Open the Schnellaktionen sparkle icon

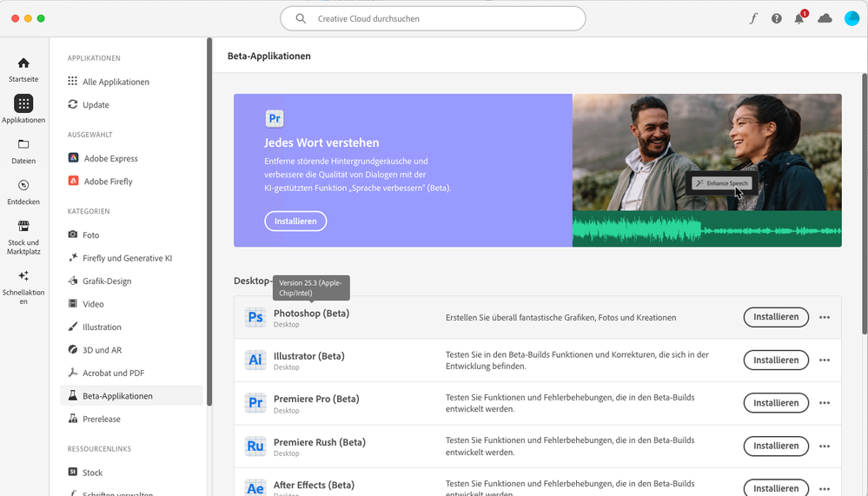23,275
